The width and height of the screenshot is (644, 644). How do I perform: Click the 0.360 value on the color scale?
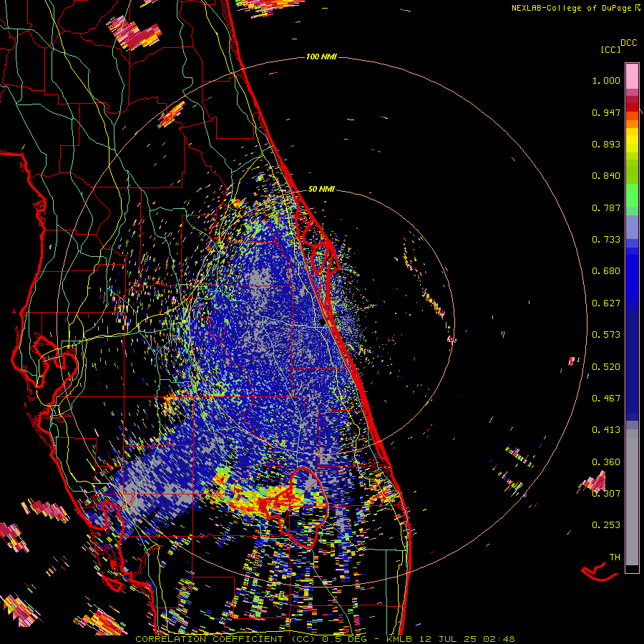tap(606, 462)
